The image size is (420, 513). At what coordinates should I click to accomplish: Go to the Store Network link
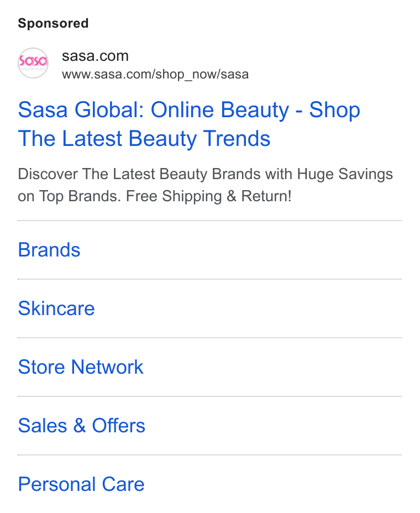81,367
